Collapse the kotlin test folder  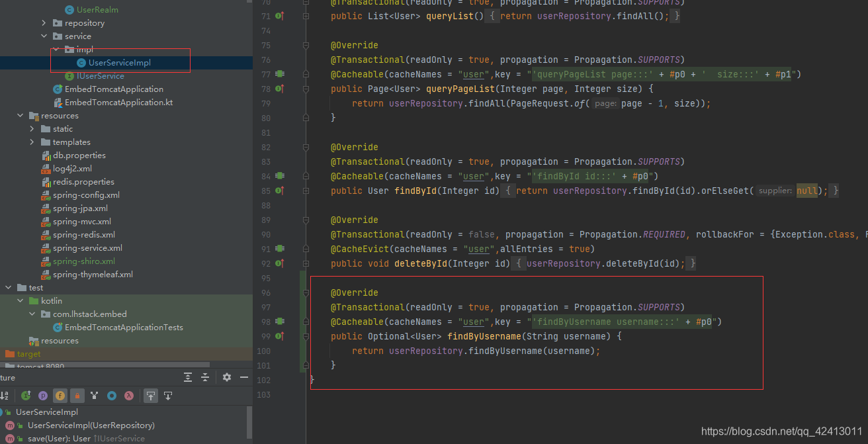tap(21, 301)
